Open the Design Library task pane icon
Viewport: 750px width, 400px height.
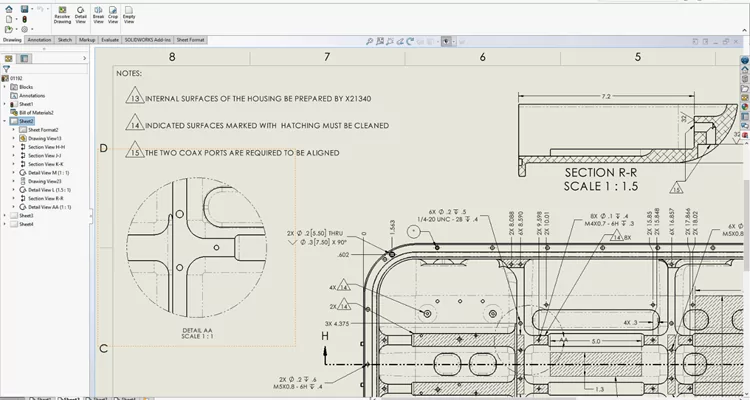(745, 79)
